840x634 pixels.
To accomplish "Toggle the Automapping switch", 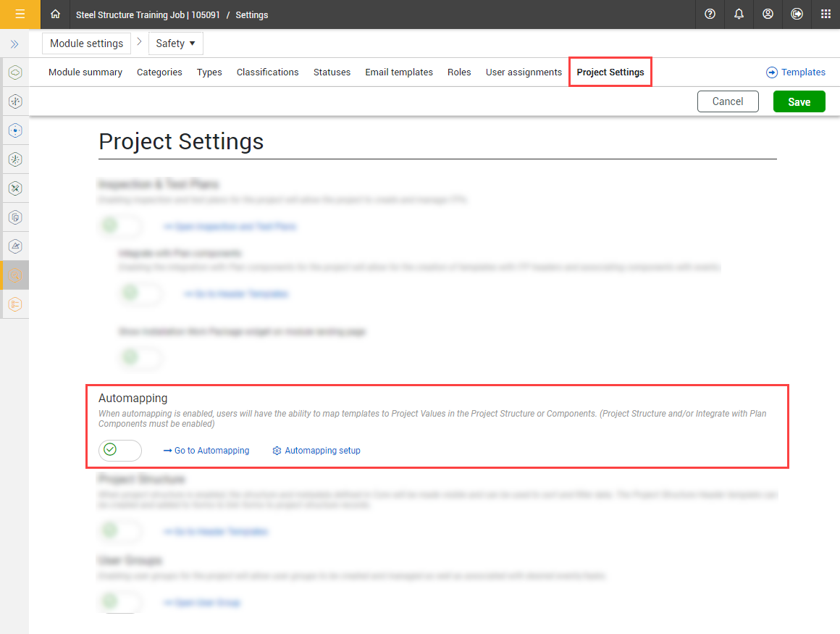I will [120, 450].
